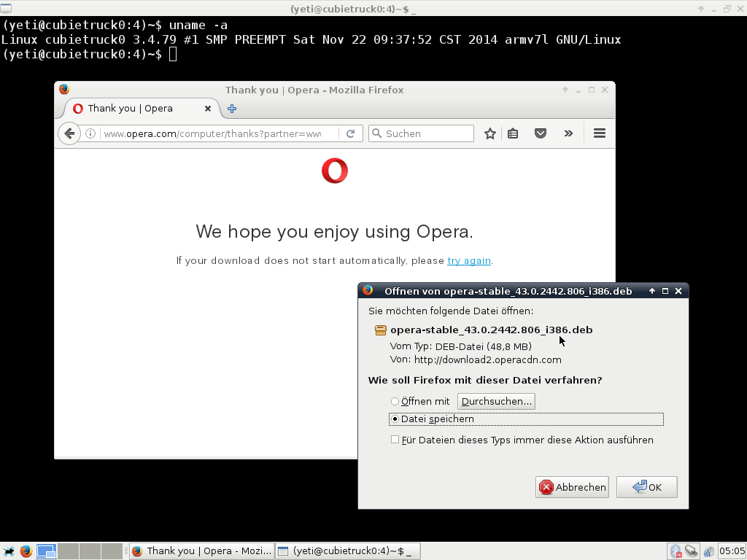Open a new tab with the plus icon
The width and height of the screenshot is (747, 560).
click(x=232, y=109)
